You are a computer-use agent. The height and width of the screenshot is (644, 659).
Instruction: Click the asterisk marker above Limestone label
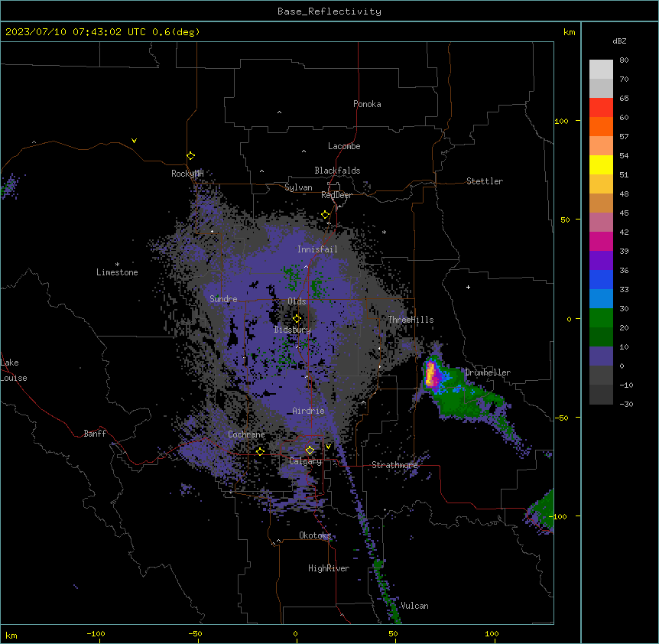pyautogui.click(x=117, y=265)
